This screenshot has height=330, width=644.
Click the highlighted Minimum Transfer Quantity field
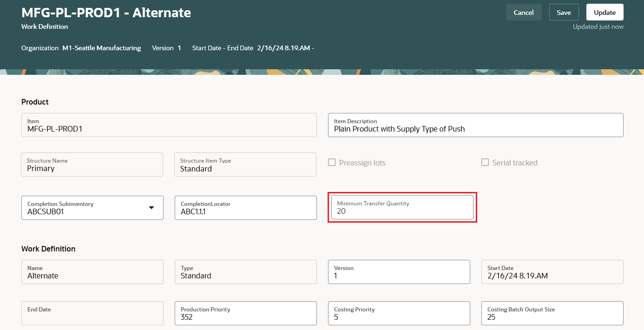tap(402, 211)
